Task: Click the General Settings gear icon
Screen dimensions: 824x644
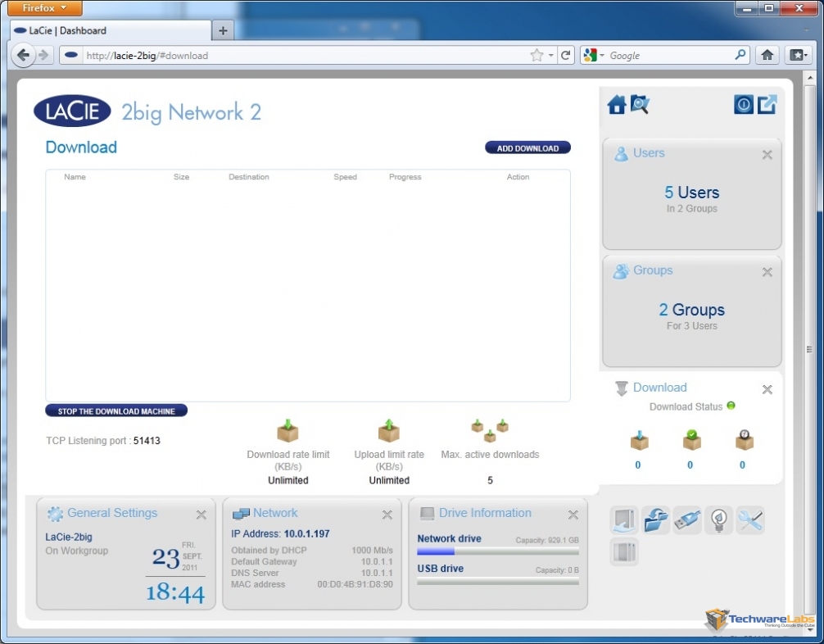Action: tap(55, 514)
